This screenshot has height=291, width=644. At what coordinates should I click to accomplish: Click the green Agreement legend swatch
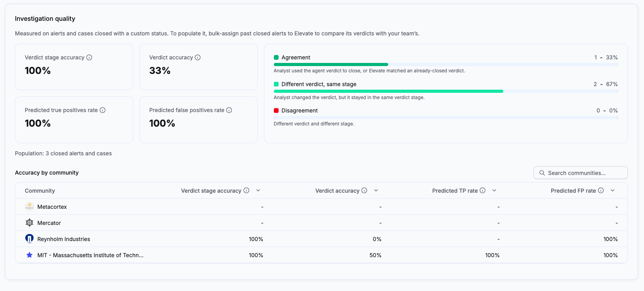(x=276, y=57)
